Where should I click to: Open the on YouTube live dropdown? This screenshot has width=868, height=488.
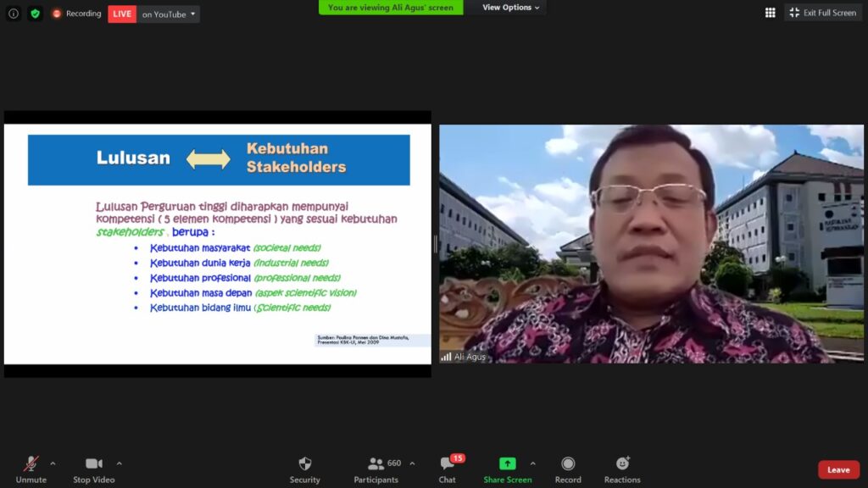pyautogui.click(x=169, y=14)
